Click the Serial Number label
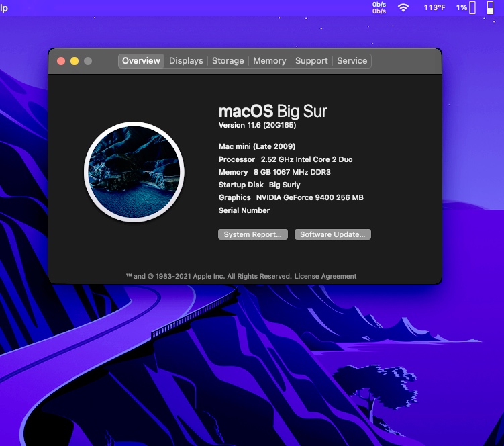 [244, 210]
